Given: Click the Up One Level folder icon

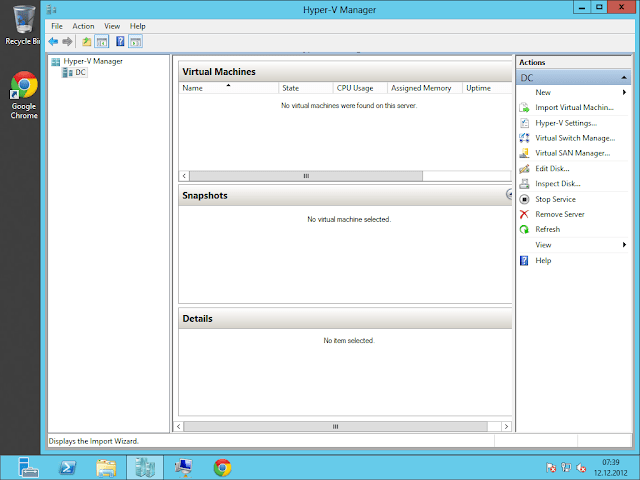Looking at the screenshot, I should tap(87, 42).
